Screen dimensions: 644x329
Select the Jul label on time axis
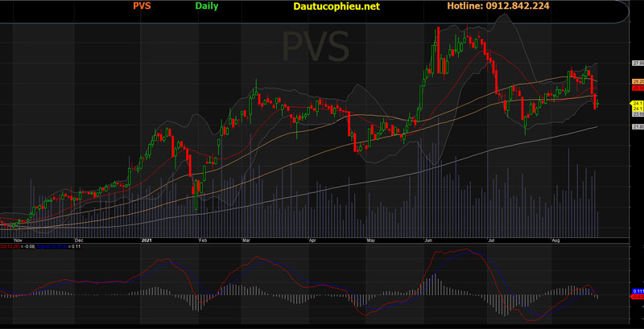492,241
